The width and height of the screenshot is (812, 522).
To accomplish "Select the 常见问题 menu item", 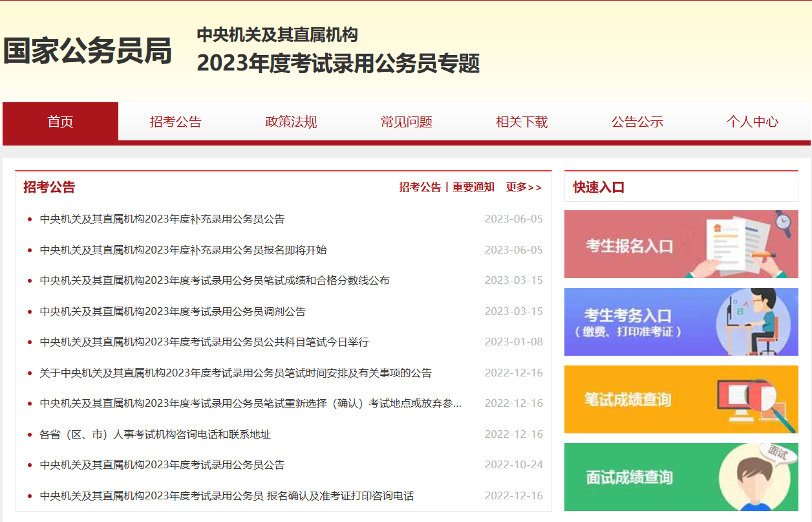I will coord(407,122).
